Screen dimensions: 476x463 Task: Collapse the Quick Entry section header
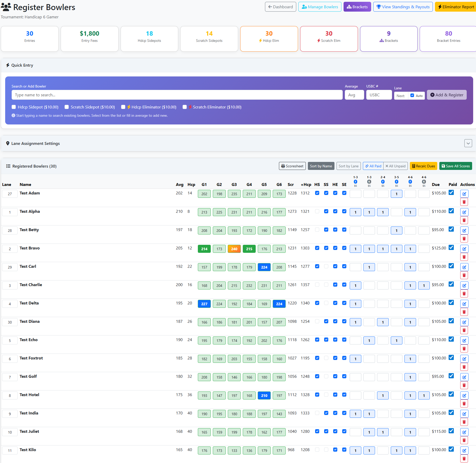point(22,65)
